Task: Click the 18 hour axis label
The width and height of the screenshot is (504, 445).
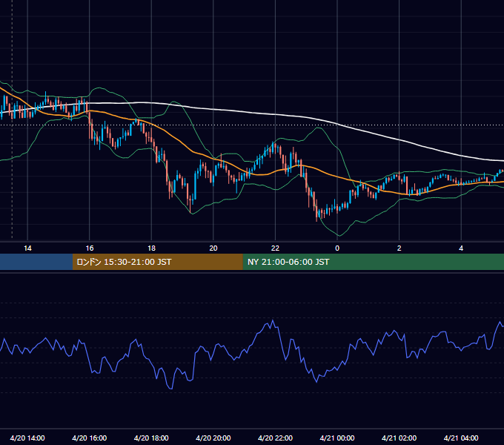Action: pyautogui.click(x=151, y=248)
